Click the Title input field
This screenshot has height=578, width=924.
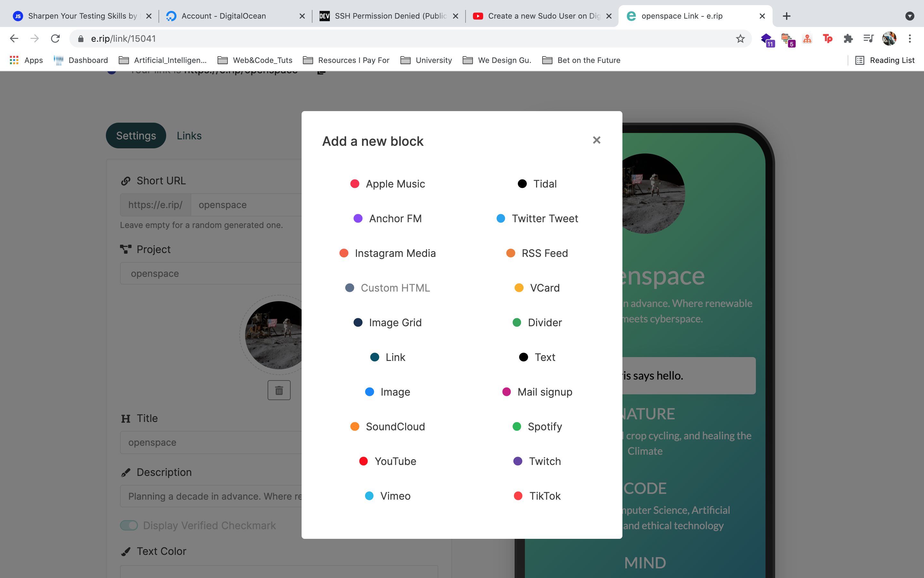point(211,443)
